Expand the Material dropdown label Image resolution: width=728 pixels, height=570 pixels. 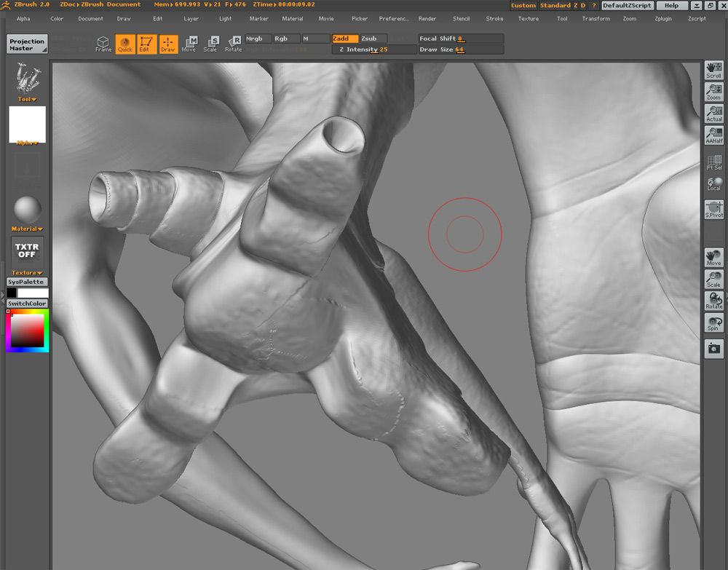[27, 229]
